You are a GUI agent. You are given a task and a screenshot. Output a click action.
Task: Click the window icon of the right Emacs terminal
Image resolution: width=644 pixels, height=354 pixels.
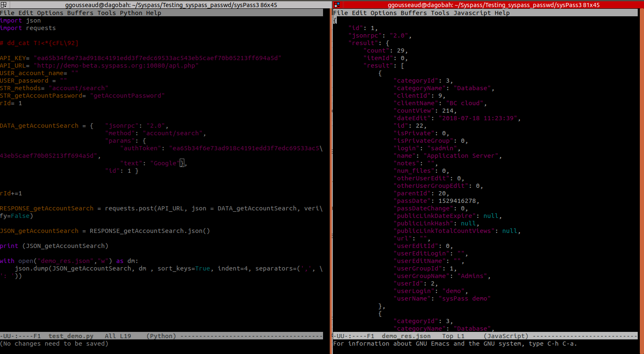(x=337, y=5)
